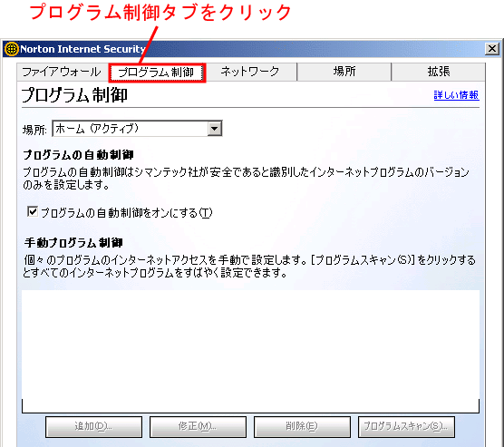Image resolution: width=504 pixels, height=447 pixels.
Task: Select the プログラム制御 tab
Action: pos(157,73)
